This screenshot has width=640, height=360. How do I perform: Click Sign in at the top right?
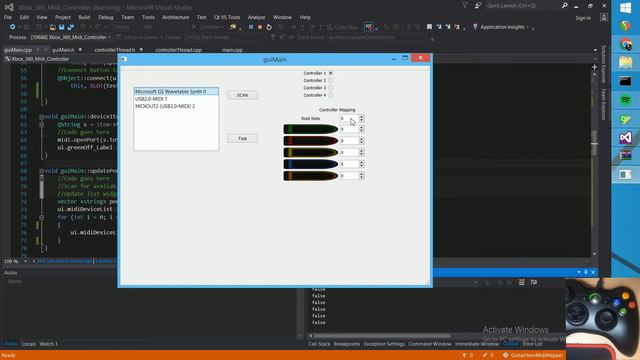pos(583,18)
